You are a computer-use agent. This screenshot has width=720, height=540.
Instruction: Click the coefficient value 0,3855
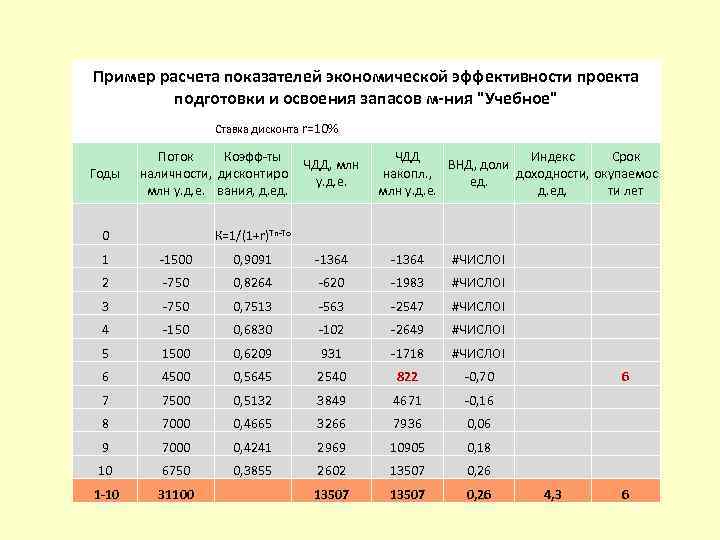coord(253,471)
